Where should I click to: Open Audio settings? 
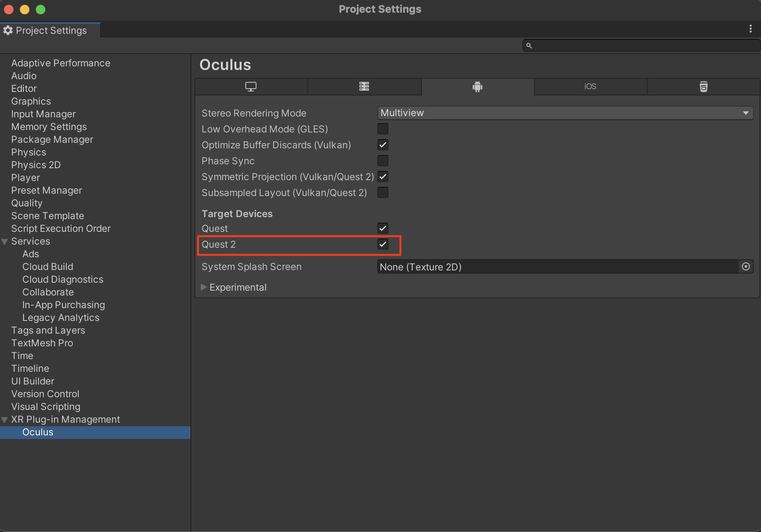(24, 76)
